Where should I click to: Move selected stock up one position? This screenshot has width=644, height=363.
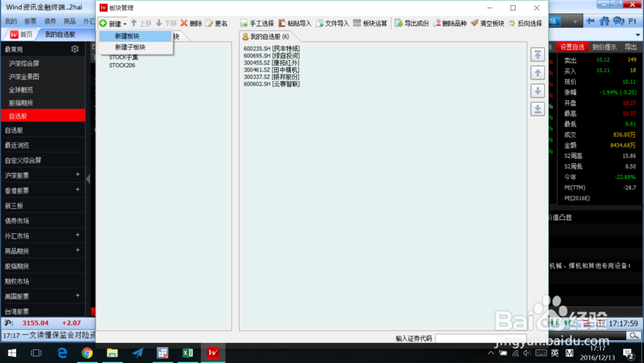538,73
